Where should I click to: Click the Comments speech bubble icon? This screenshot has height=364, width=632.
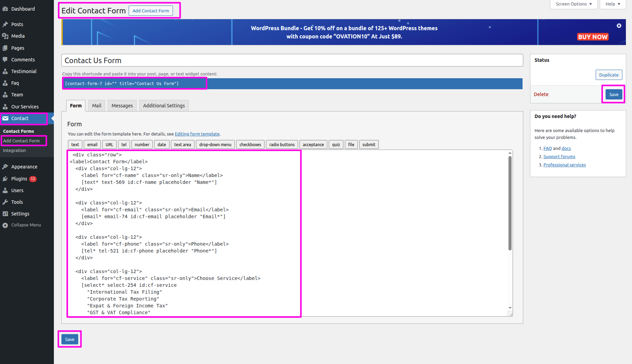[x=5, y=60]
